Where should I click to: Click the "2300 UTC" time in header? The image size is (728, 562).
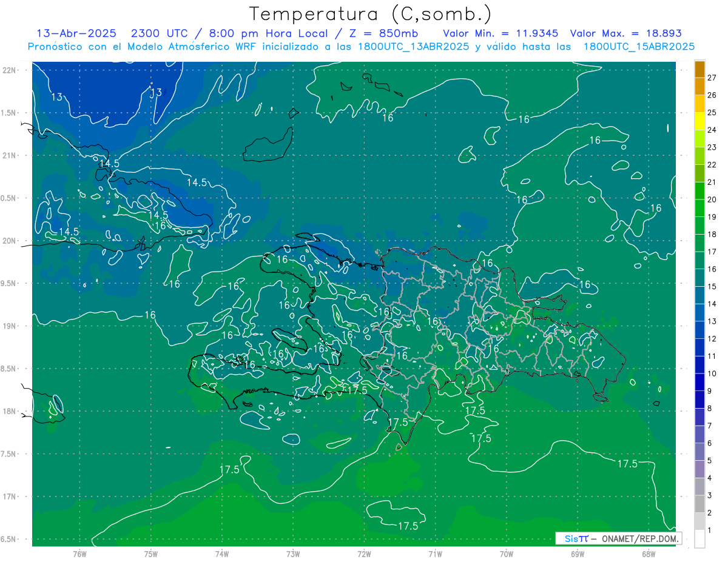[x=160, y=33]
